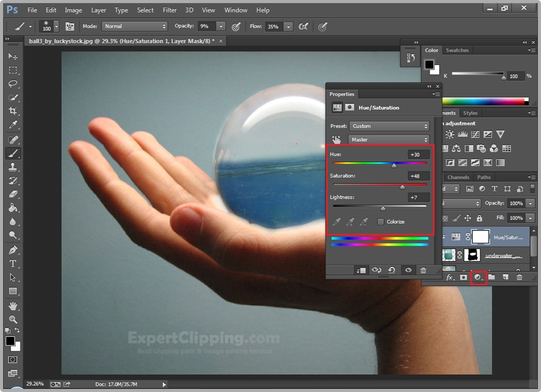Open the Filter menu
This screenshot has width=541, height=392.
[170, 10]
